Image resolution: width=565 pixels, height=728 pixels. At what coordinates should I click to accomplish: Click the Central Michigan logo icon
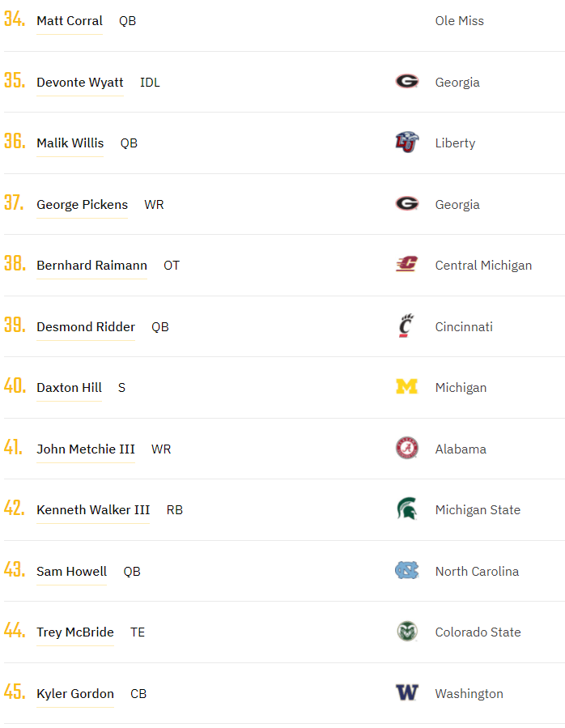pos(406,265)
